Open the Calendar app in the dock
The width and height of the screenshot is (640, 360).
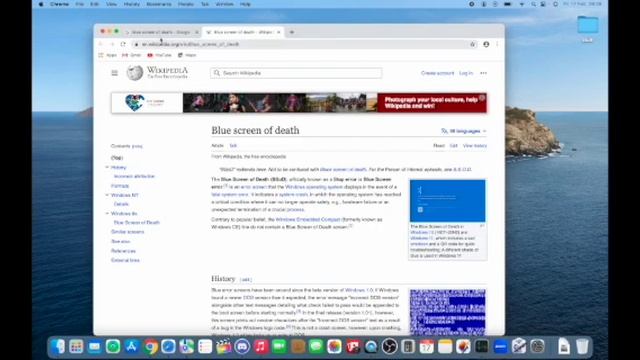[x=427, y=347]
